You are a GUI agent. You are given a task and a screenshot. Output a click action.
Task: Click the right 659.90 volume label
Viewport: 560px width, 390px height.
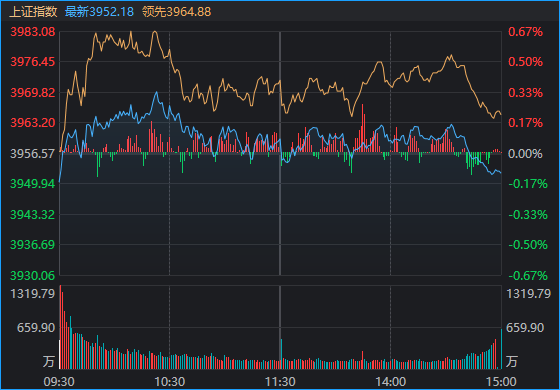pyautogui.click(x=525, y=328)
